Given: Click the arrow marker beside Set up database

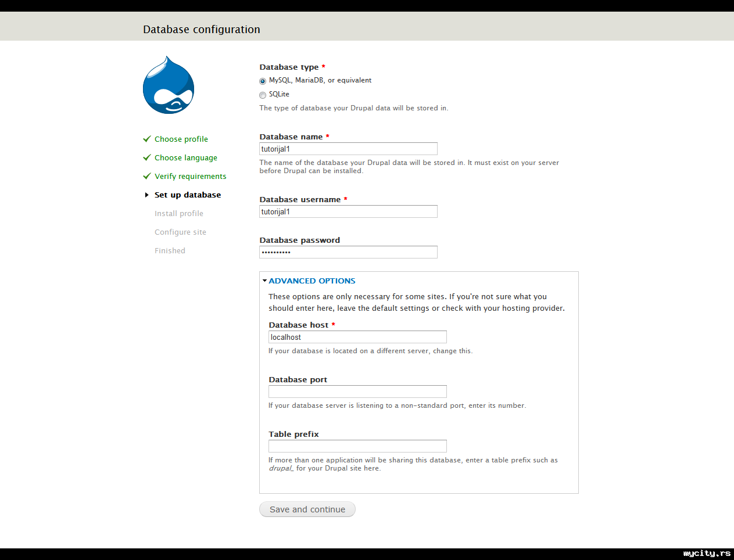Looking at the screenshot, I should (146, 195).
